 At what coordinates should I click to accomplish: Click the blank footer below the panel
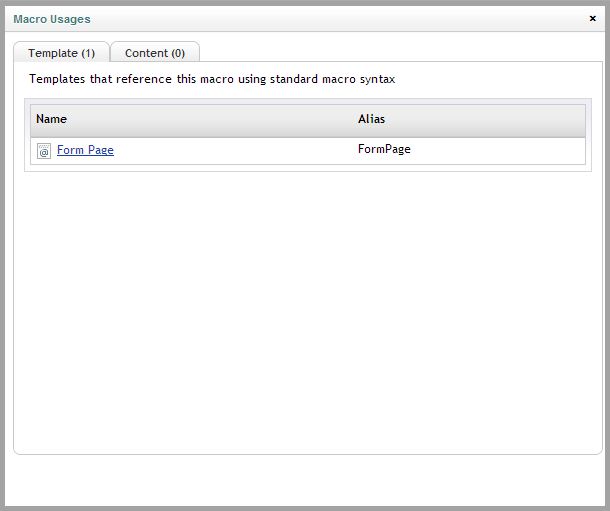click(x=305, y=480)
